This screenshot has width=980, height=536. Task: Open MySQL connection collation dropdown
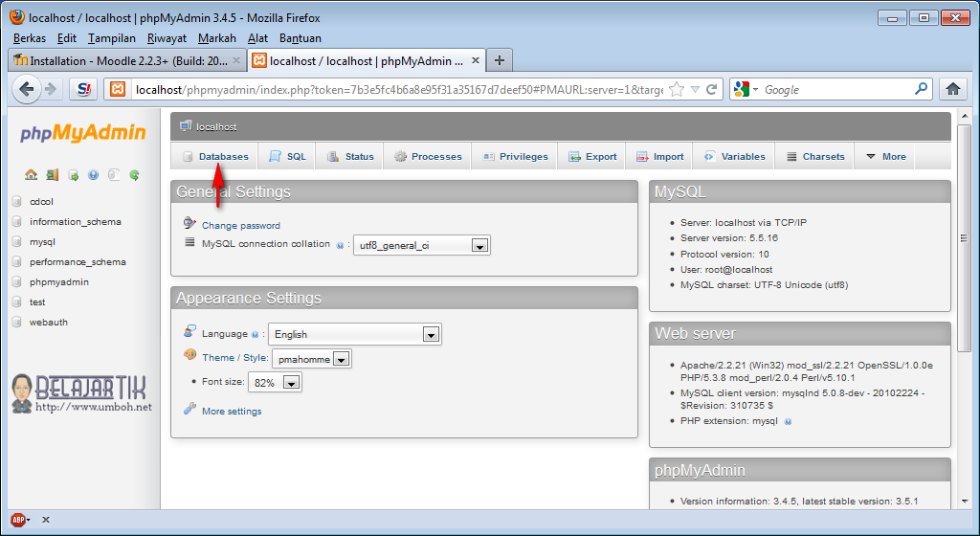pyautogui.click(x=422, y=246)
